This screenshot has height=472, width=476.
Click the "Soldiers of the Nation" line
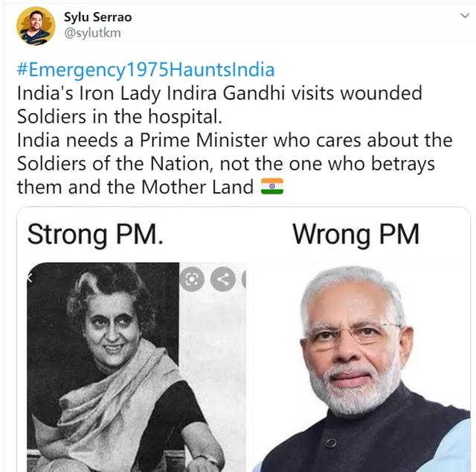pos(225,163)
